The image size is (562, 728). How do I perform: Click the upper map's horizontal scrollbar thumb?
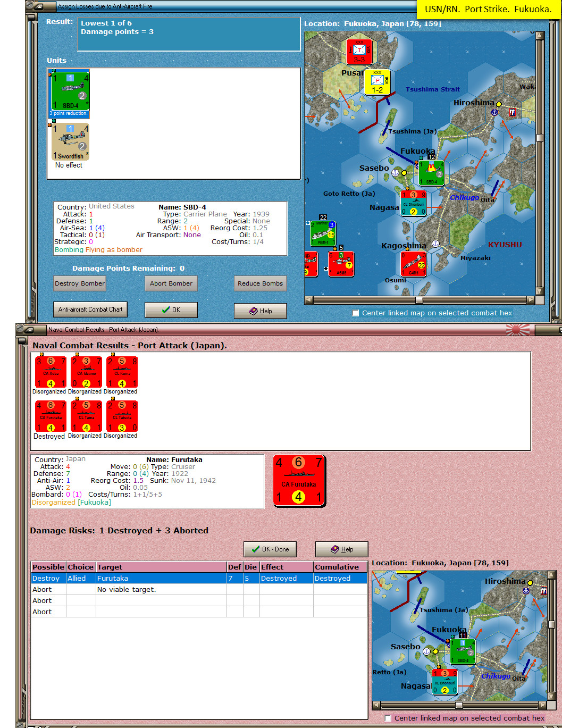419,300
